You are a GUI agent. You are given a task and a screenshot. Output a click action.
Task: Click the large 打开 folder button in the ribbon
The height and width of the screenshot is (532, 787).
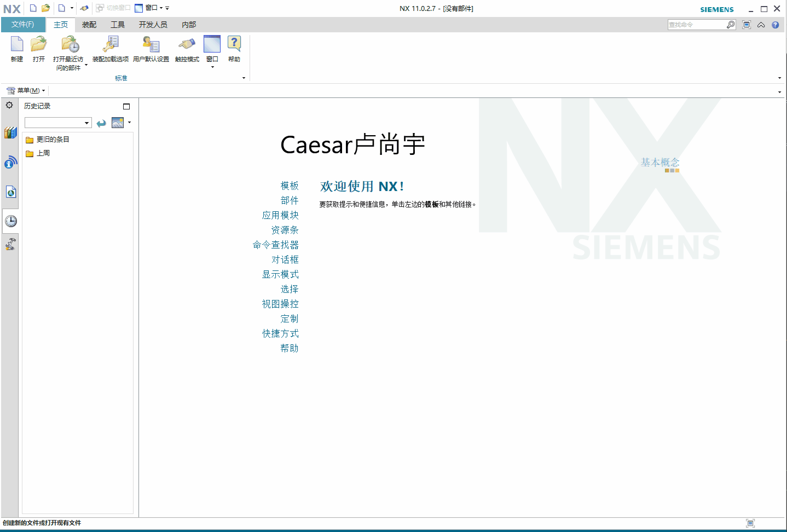pos(39,49)
